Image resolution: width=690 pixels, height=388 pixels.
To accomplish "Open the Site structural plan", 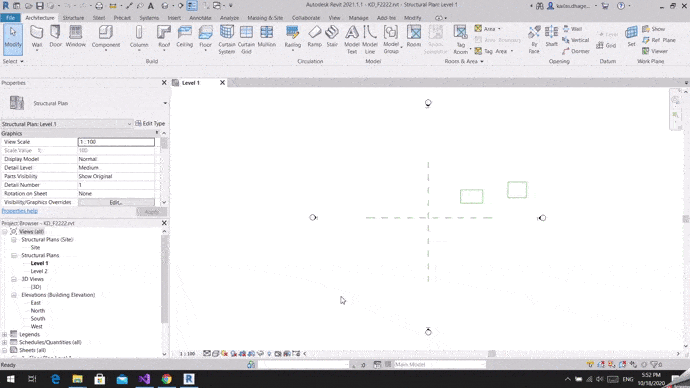I will (x=35, y=247).
